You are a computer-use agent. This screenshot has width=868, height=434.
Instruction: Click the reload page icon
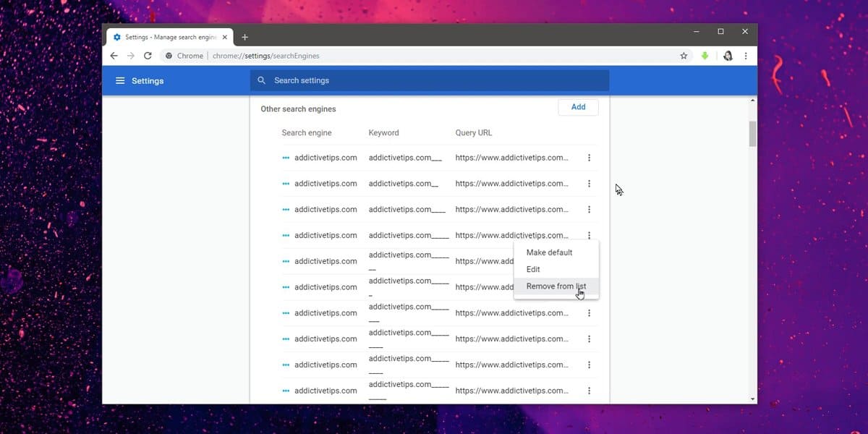click(148, 55)
